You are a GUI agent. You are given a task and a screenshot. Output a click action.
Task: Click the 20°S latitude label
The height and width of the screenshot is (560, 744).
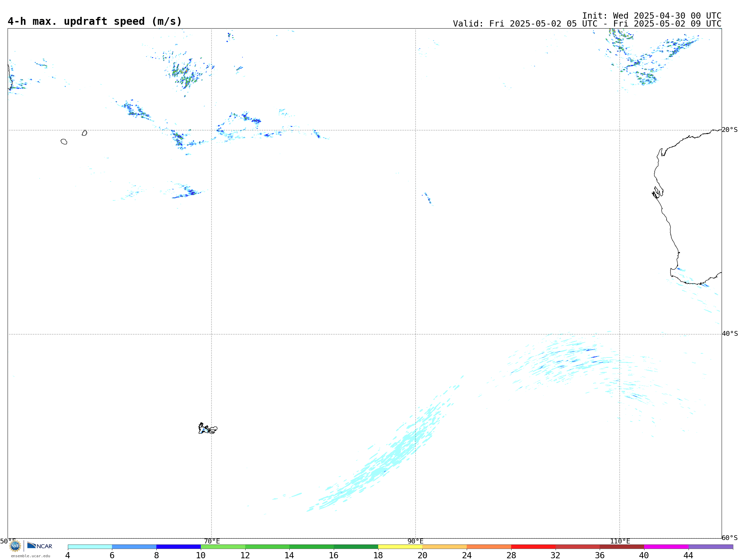[730, 130]
